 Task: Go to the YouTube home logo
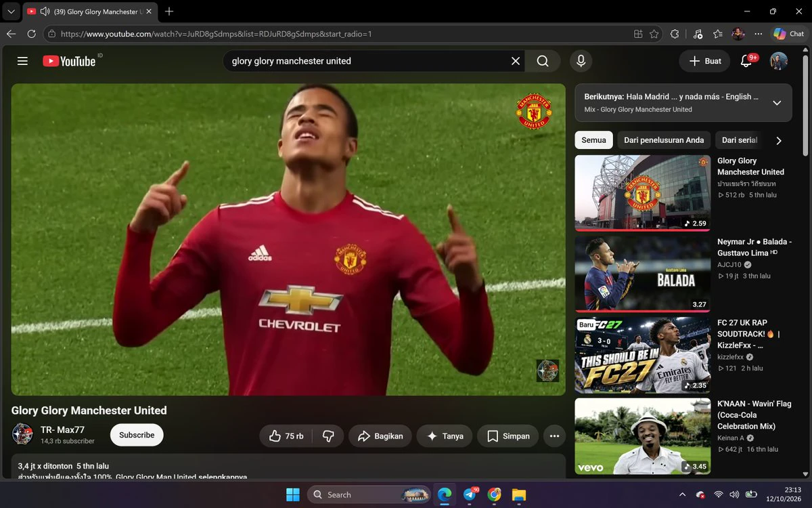69,61
